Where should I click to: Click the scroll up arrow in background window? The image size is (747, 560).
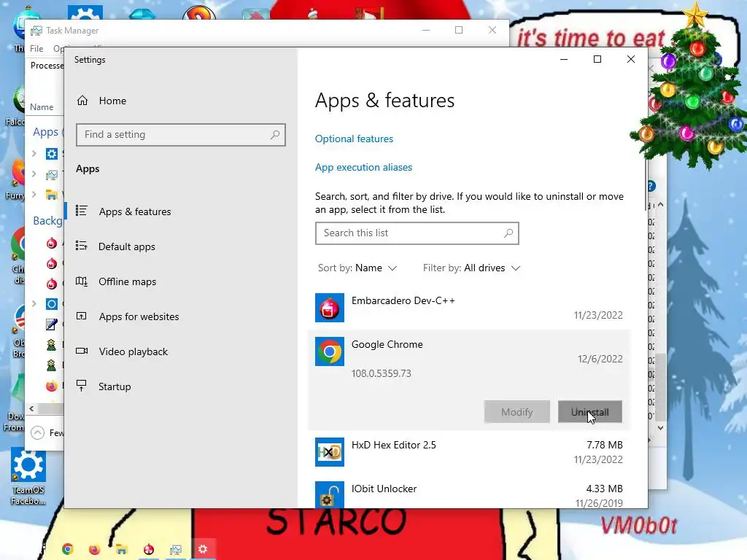pos(660,204)
